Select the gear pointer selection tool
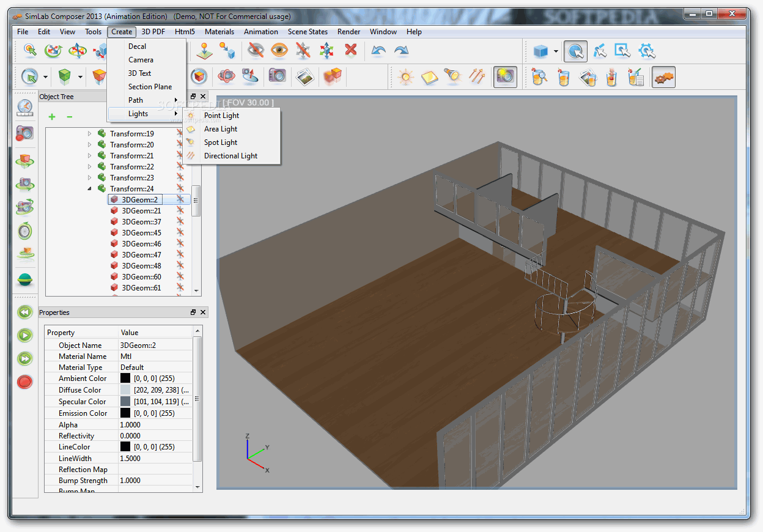Screen dimensions: 763x532 647,51
